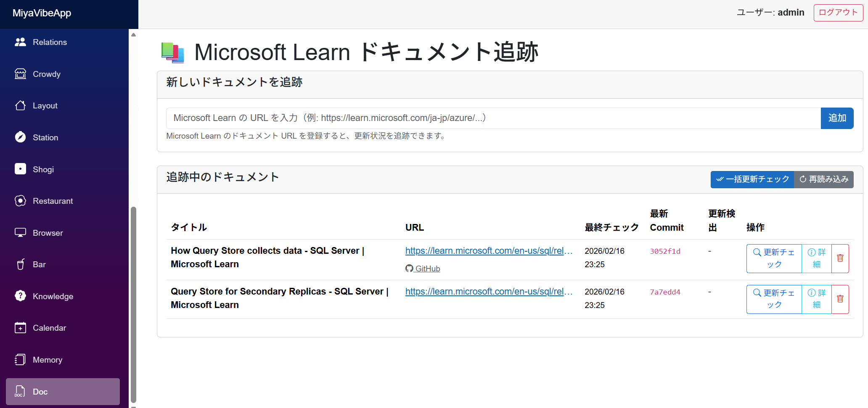
Task: Select the Bar cup icon
Action: [20, 264]
